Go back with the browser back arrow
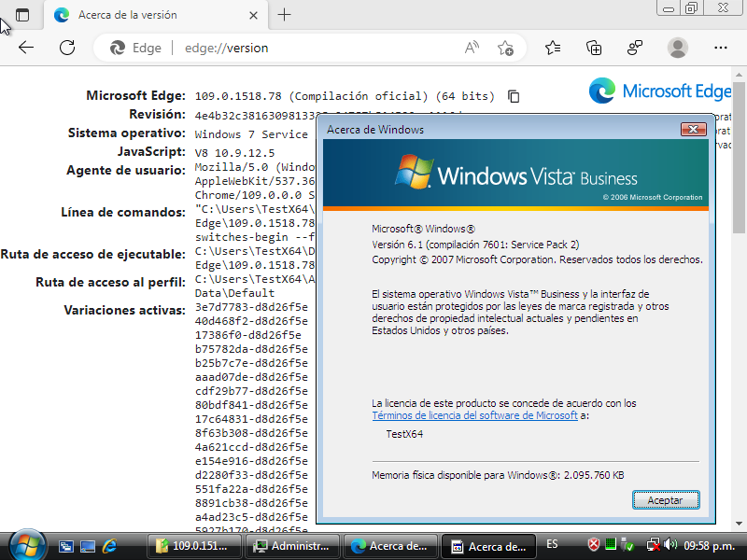This screenshot has width=747, height=560. (x=26, y=48)
